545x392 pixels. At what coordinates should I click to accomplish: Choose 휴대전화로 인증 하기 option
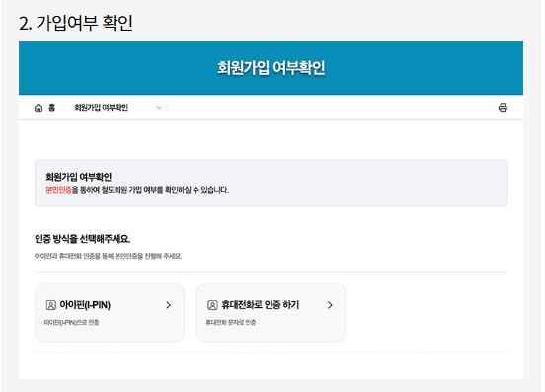click(x=272, y=313)
